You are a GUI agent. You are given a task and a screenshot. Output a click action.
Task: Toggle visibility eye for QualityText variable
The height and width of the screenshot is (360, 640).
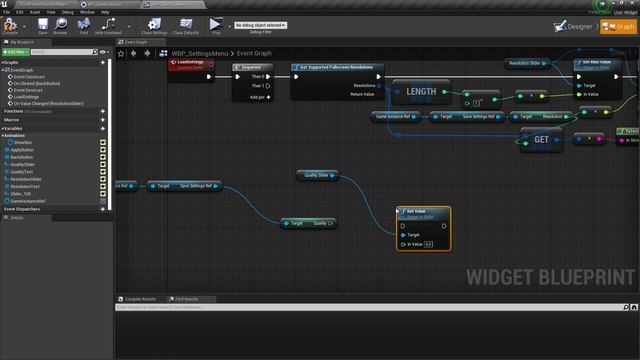point(103,172)
